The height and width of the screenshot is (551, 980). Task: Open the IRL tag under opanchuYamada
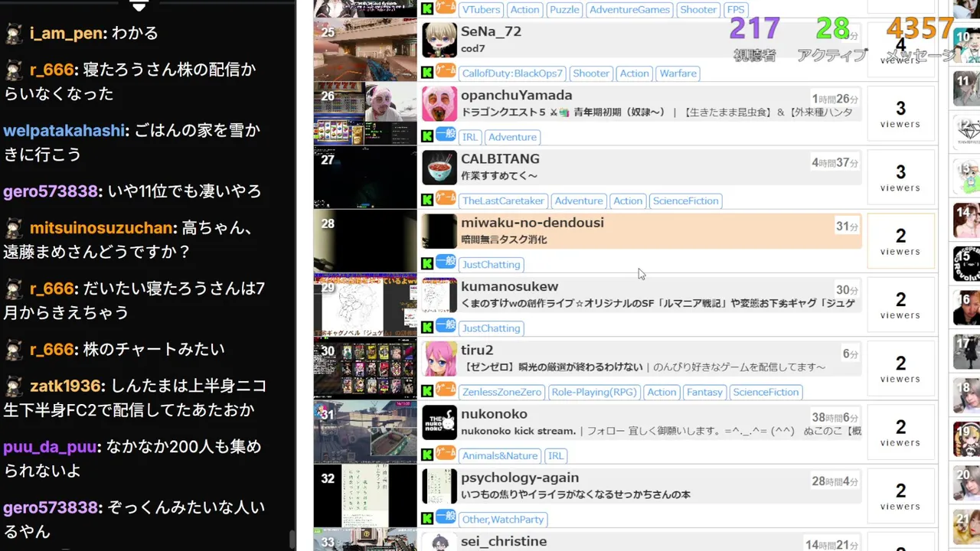[x=470, y=137]
